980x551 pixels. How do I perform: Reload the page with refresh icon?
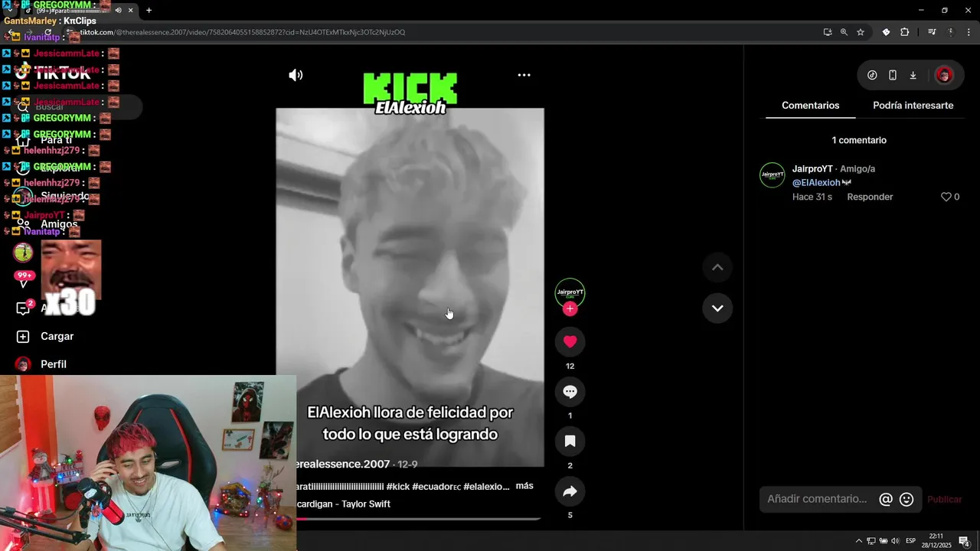click(x=47, y=32)
